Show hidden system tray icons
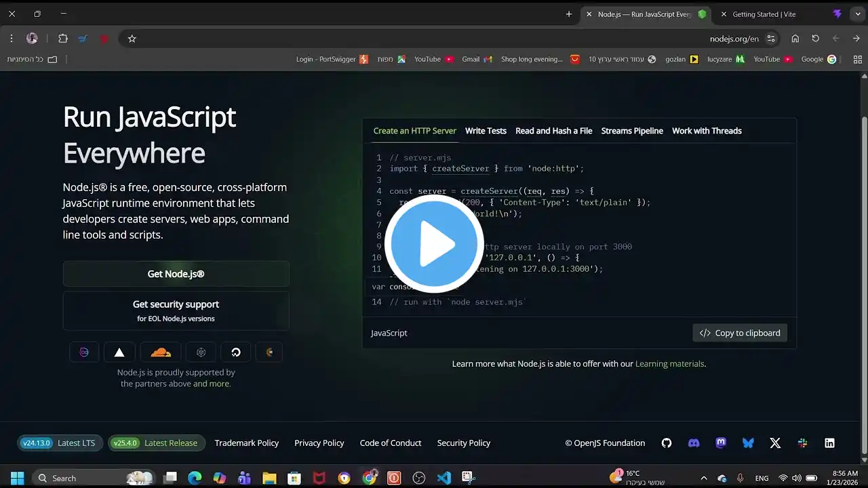The image size is (868, 488). 703,478
